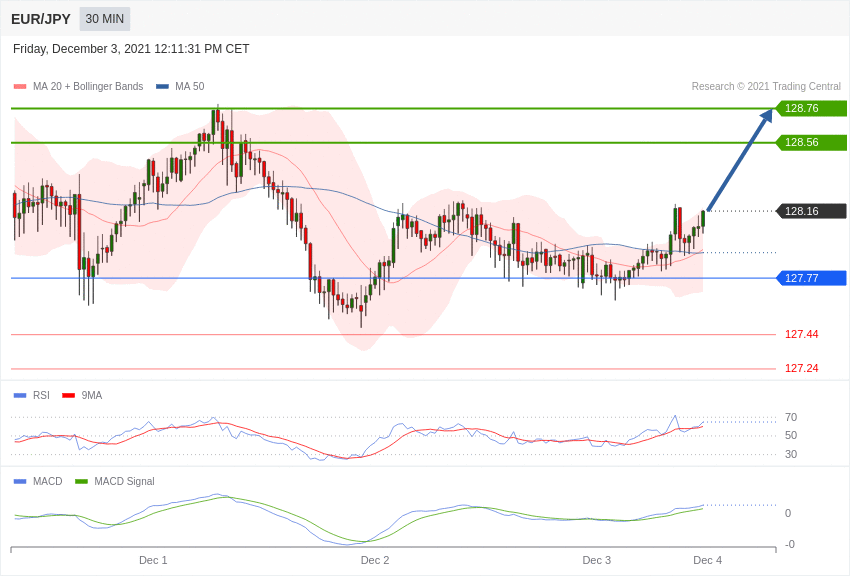This screenshot has height=576, width=850.
Task: Click the RSI legend color swatch
Action: pyautogui.click(x=20, y=396)
